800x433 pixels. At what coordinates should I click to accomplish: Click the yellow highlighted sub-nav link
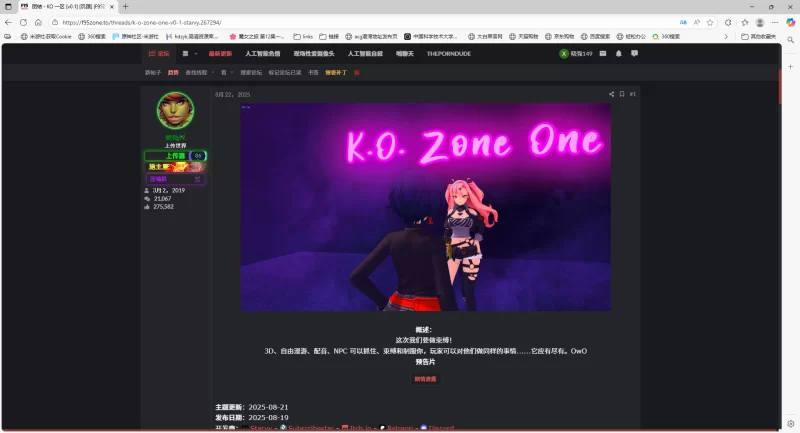[336, 73]
